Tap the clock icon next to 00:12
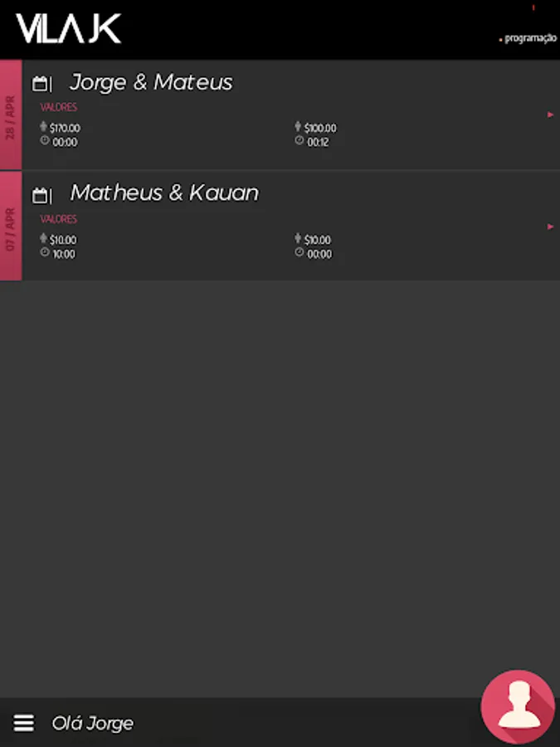The height and width of the screenshot is (747, 560). click(x=299, y=140)
